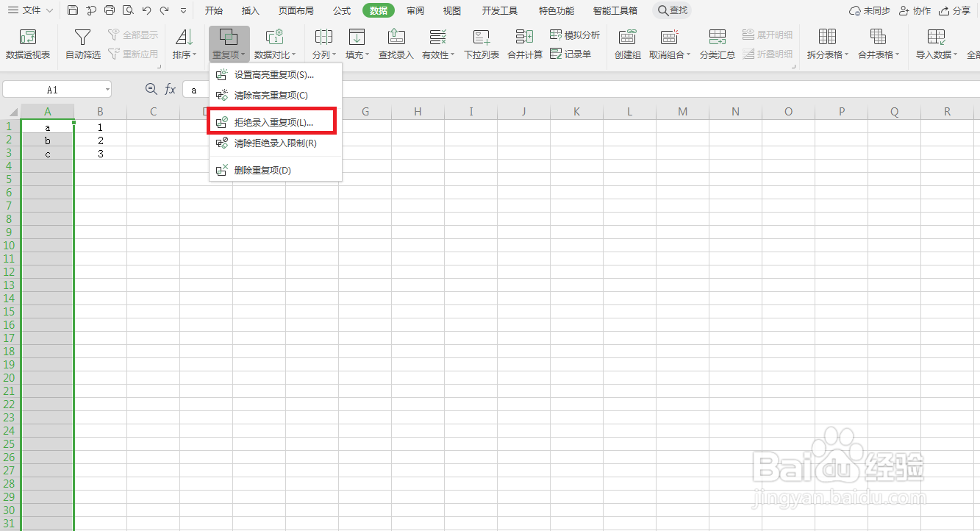
Task: Click the output-as-PDF icon beside Save
Action: (91, 10)
